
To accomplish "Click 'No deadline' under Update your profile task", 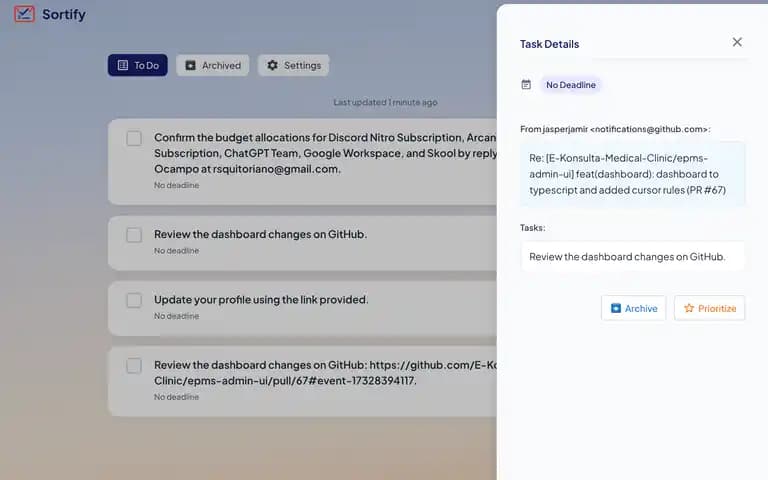I will 176,316.
